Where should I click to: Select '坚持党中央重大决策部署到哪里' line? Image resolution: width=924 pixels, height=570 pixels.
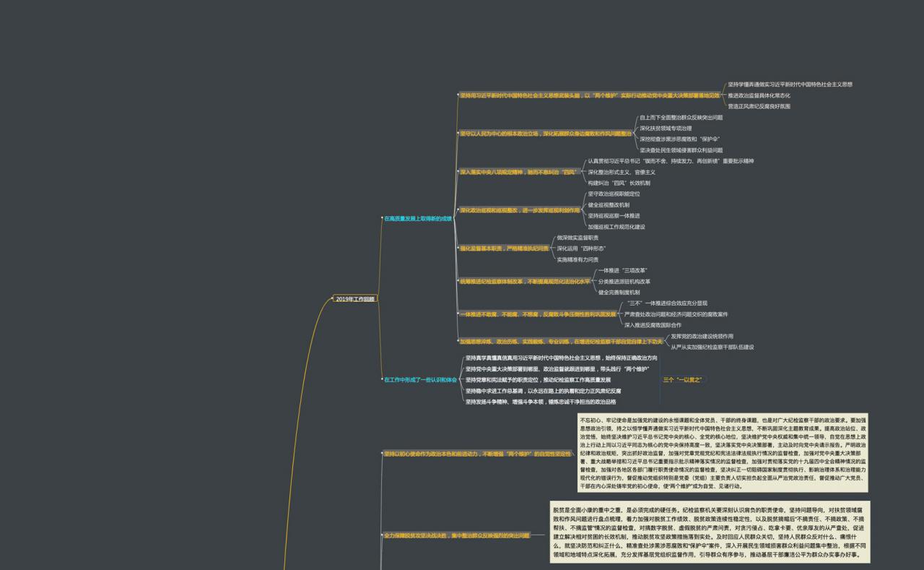click(x=557, y=369)
